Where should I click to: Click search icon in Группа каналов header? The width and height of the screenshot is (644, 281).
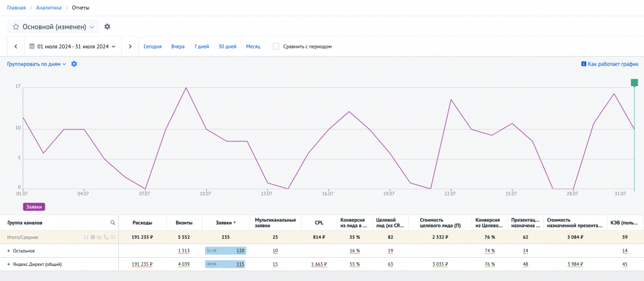[x=113, y=223]
